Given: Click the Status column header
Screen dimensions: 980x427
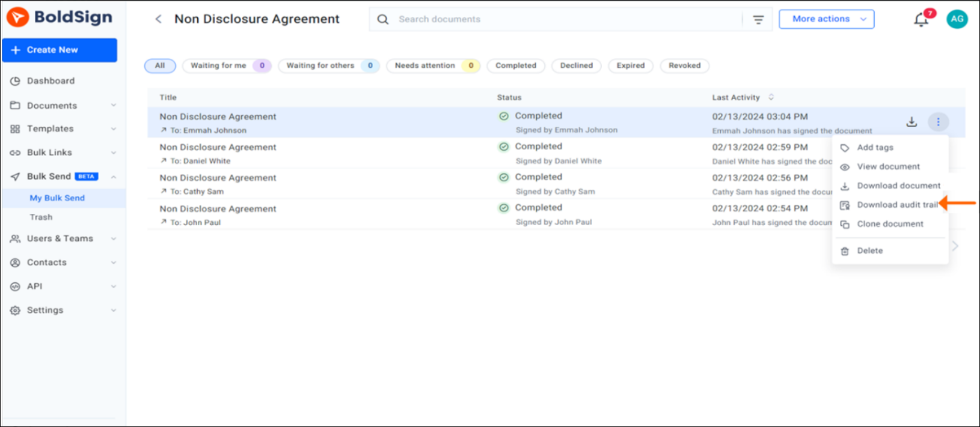Looking at the screenshot, I should click(509, 97).
